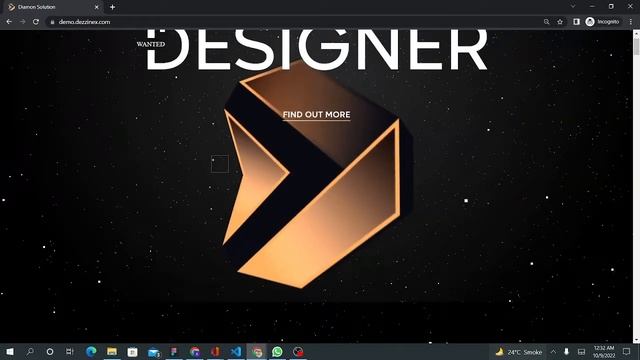
Task: Open Microsoft Store from taskbar
Action: (132, 351)
